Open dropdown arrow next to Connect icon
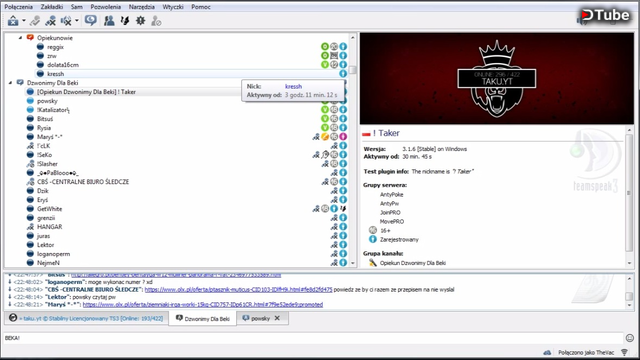This screenshot has width=640, height=360. [24, 20]
